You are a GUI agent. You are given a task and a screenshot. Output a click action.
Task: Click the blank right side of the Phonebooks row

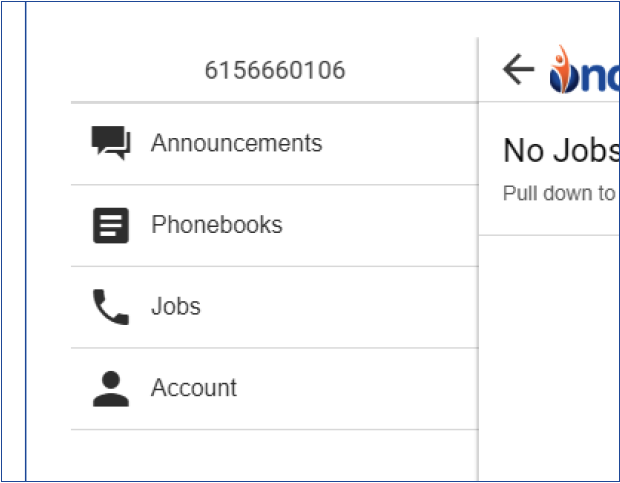click(x=400, y=226)
